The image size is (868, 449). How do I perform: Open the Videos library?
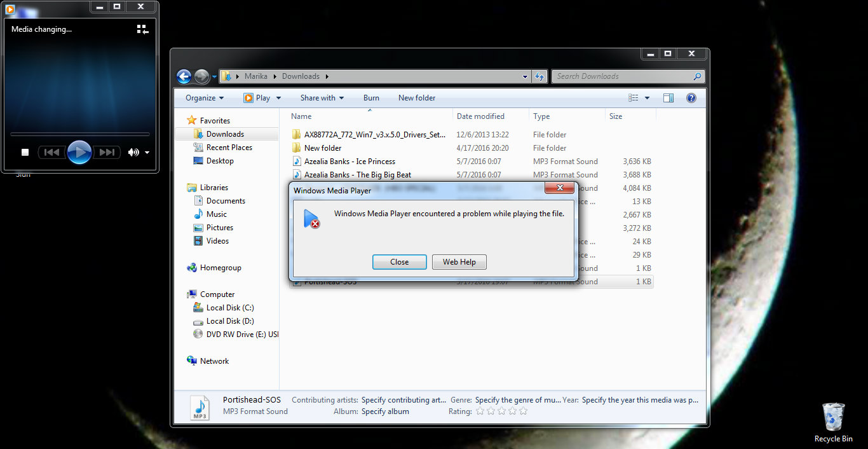pos(217,241)
